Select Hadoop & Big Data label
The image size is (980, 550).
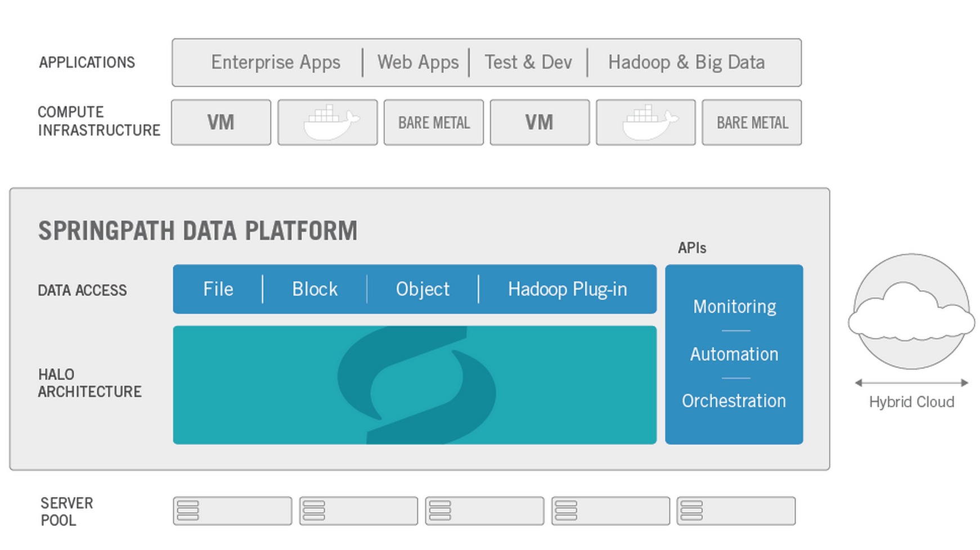pyautogui.click(x=686, y=62)
